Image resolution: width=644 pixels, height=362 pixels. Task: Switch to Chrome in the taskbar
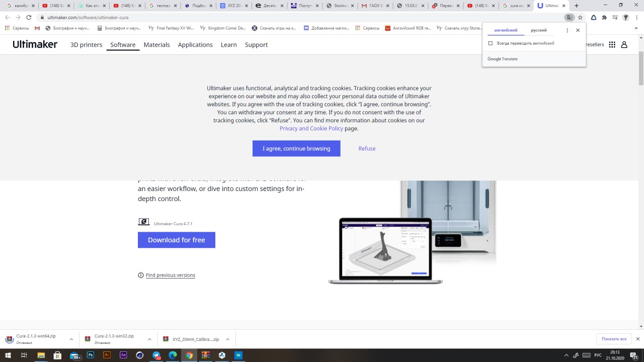pyautogui.click(x=189, y=355)
